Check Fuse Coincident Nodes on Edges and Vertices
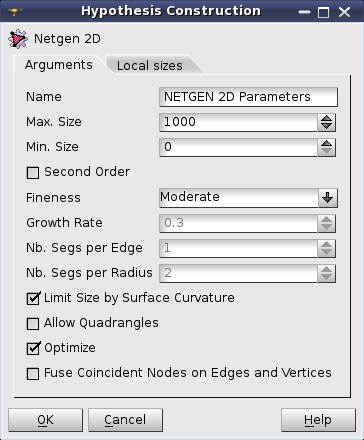The image size is (364, 440). 33,374
